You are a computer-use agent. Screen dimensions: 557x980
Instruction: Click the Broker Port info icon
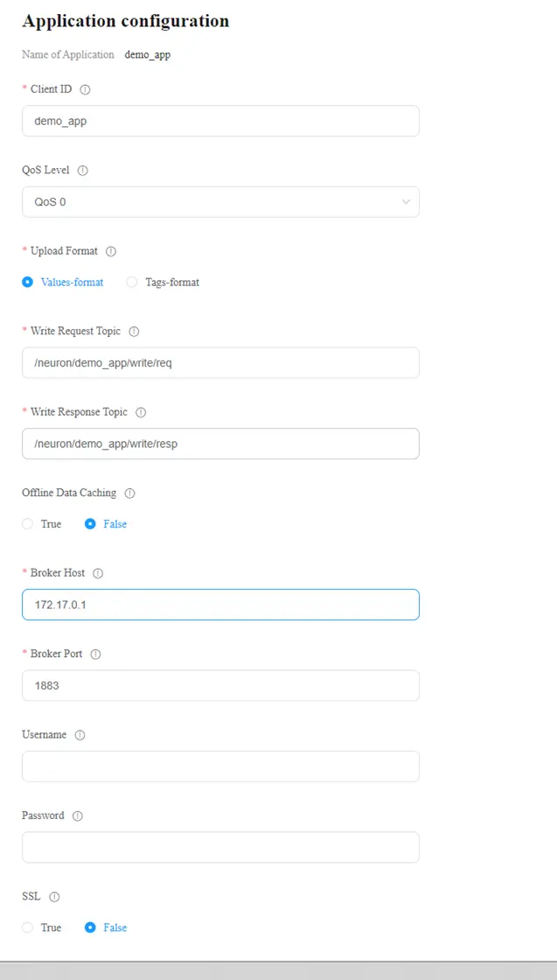[x=95, y=654]
